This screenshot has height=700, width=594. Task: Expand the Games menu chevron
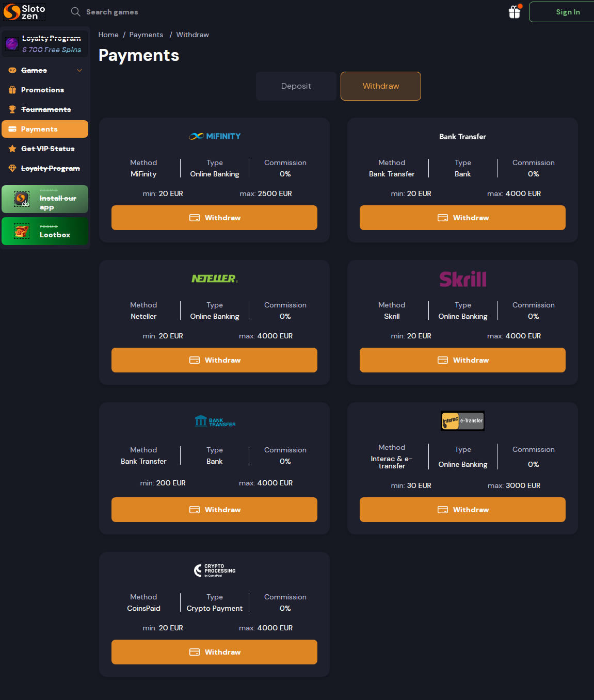click(79, 70)
